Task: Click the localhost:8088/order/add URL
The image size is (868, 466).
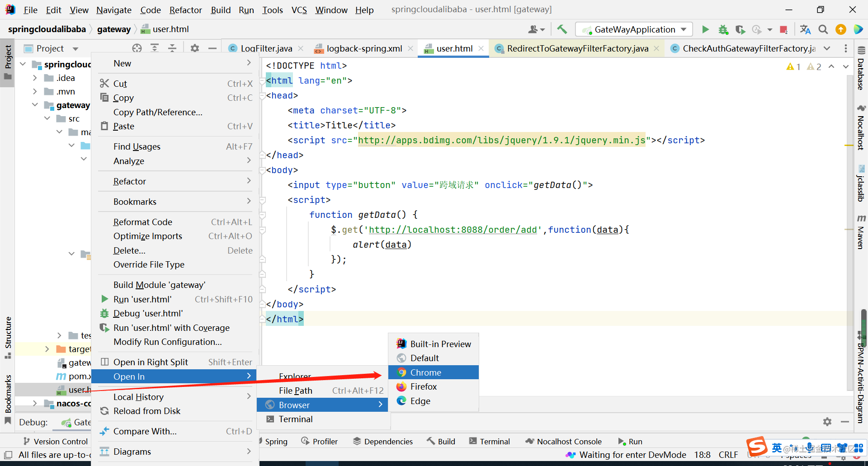Action: [x=453, y=230]
